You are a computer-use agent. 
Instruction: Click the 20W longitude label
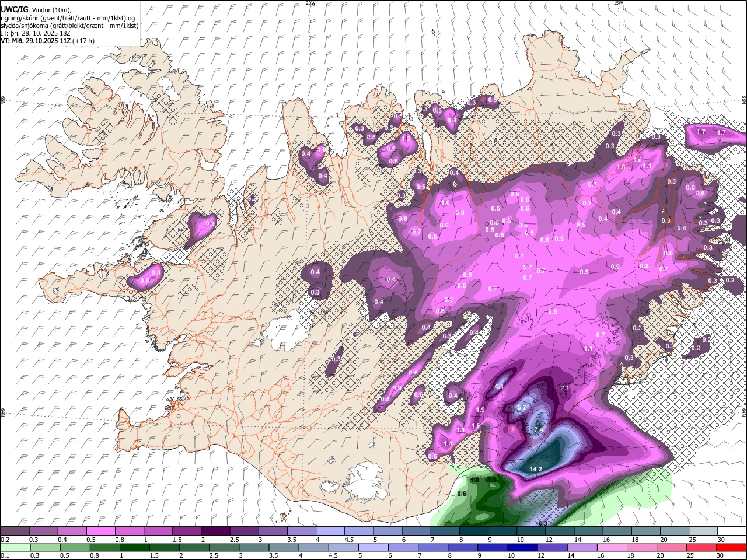coord(310,3)
